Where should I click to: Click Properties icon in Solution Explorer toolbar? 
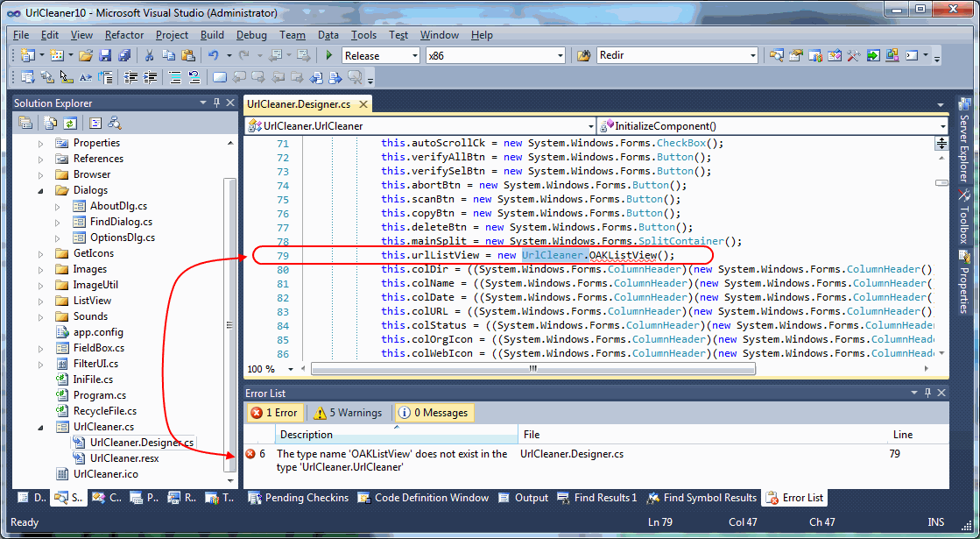25,123
